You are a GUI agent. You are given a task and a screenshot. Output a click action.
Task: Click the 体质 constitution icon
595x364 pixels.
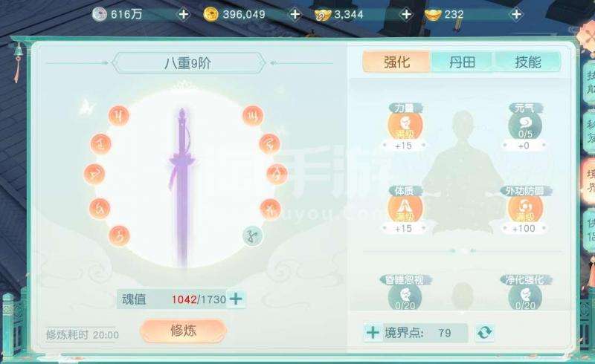[405, 209]
